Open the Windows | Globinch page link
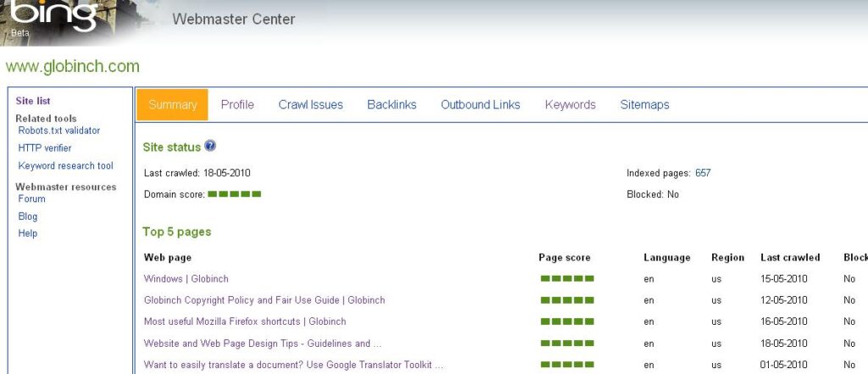 click(x=186, y=279)
